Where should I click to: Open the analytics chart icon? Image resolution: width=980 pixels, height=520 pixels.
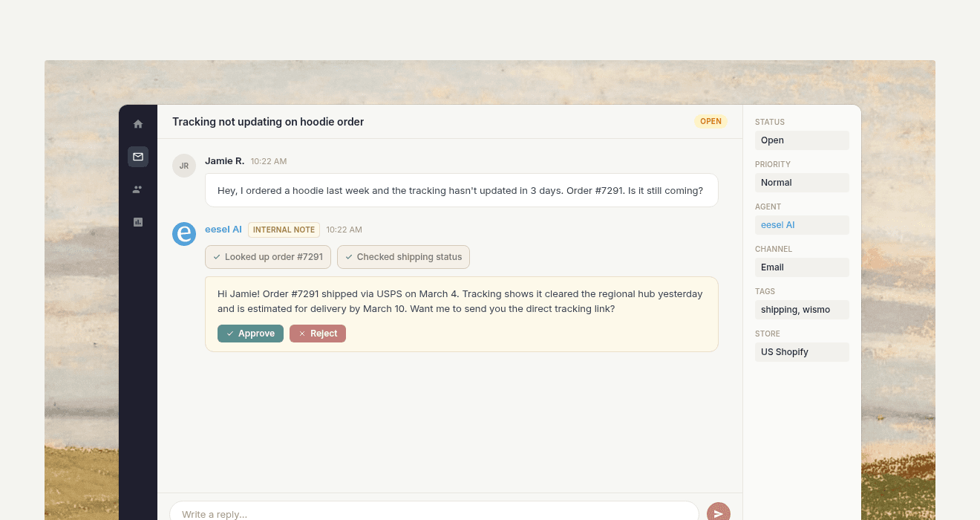click(x=138, y=222)
